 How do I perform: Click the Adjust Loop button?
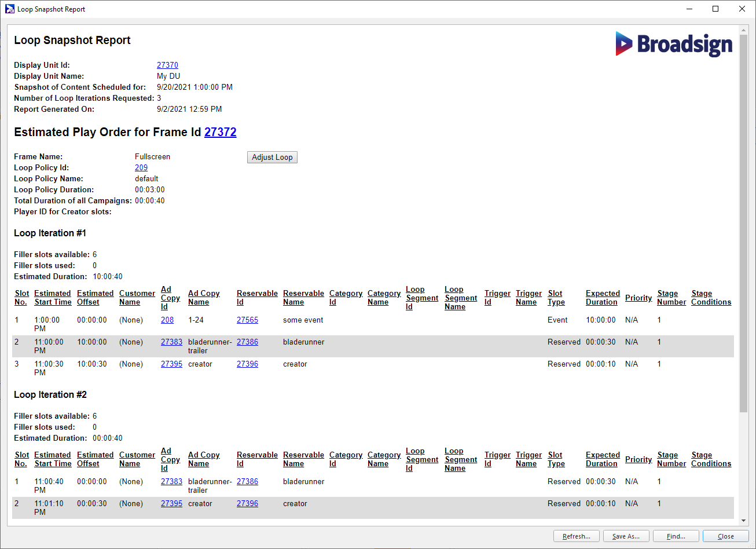point(272,158)
